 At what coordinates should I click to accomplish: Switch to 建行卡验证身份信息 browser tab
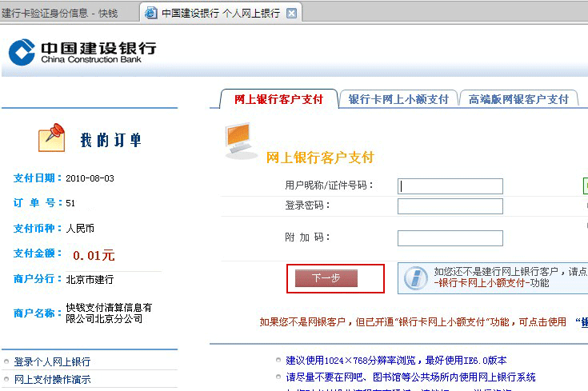pos(60,14)
